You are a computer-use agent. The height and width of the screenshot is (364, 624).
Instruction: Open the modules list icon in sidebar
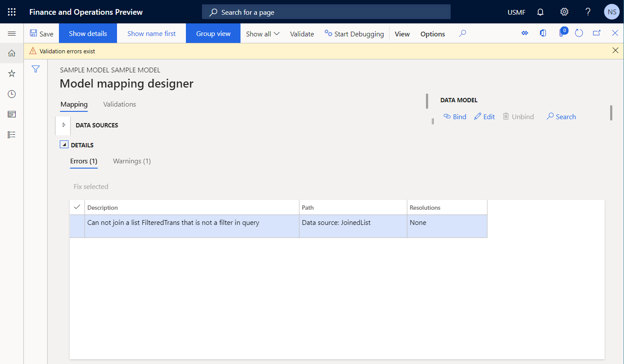point(11,134)
